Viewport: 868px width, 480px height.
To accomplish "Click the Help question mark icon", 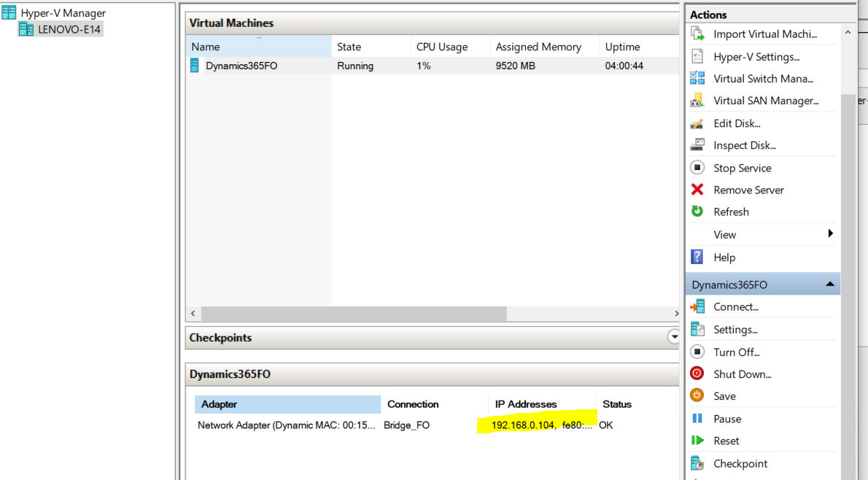I will point(697,257).
